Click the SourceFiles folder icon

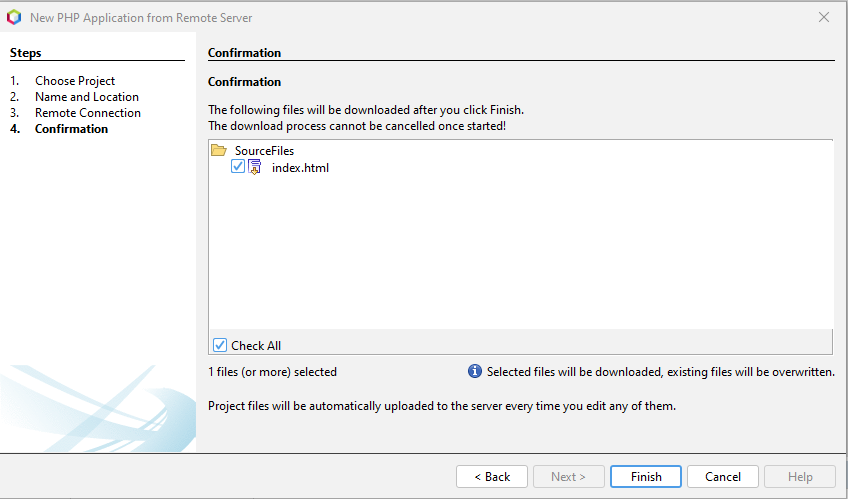[x=219, y=151]
